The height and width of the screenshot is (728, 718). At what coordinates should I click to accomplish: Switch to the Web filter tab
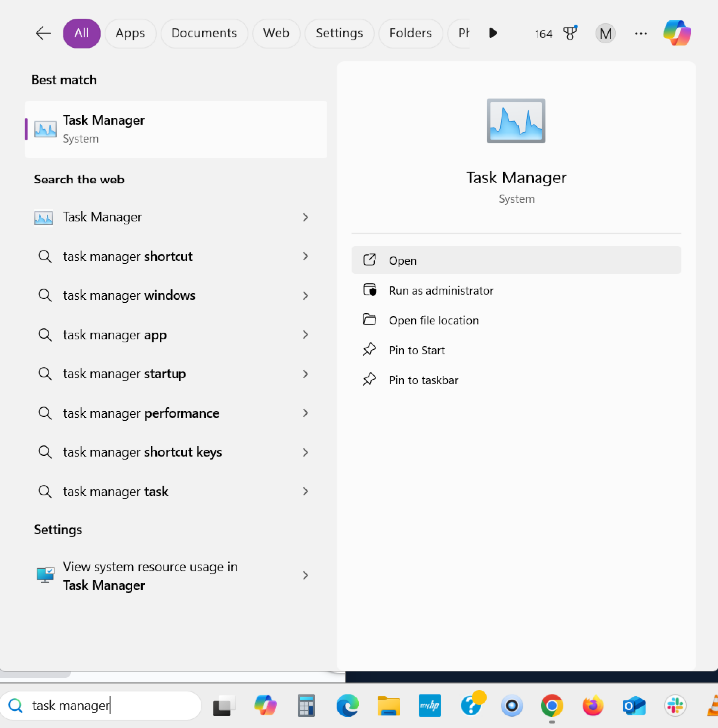(276, 34)
